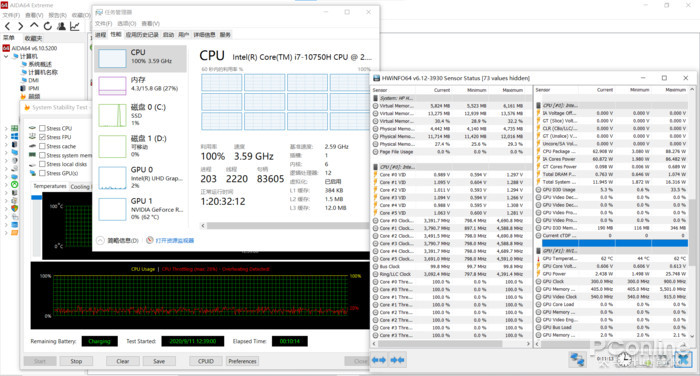Enable the Stress CPU checkbox
The image size is (700, 376).
(x=42, y=128)
